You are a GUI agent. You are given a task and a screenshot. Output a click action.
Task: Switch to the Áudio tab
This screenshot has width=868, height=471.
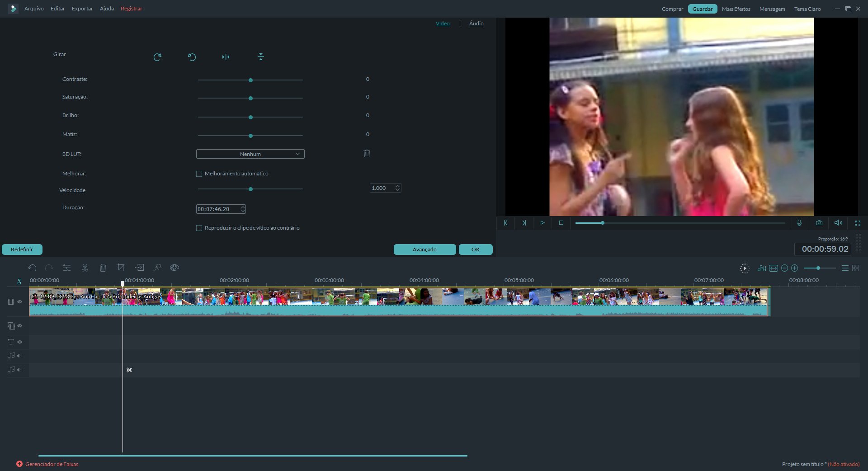click(x=476, y=24)
